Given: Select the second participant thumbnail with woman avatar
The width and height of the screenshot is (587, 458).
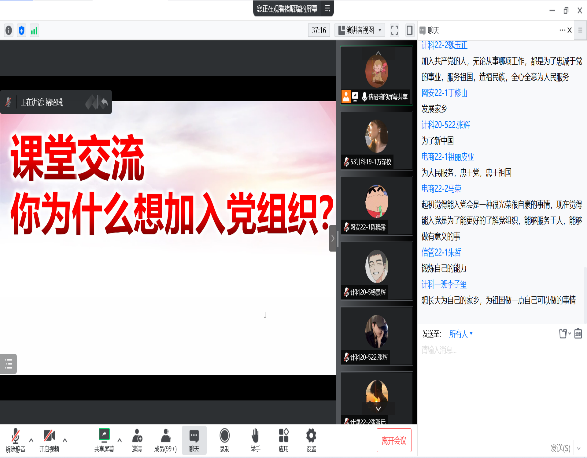Looking at the screenshot, I should click(376, 141).
